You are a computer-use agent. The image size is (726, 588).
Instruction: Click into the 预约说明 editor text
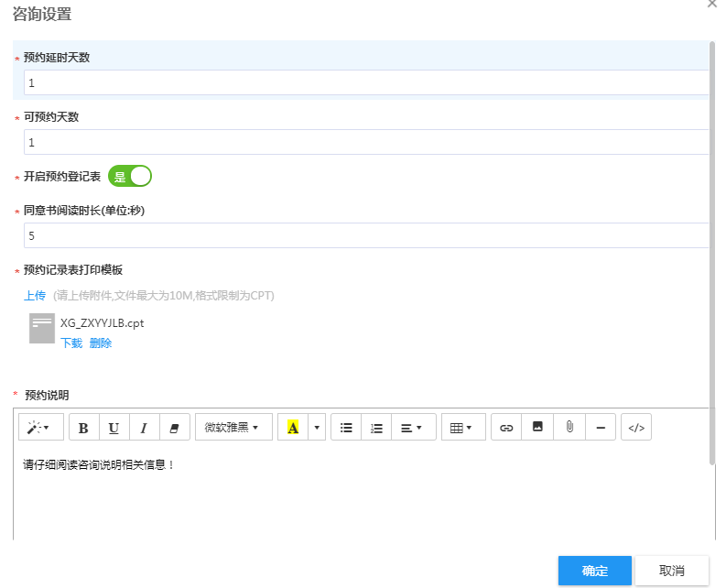tap(99, 464)
